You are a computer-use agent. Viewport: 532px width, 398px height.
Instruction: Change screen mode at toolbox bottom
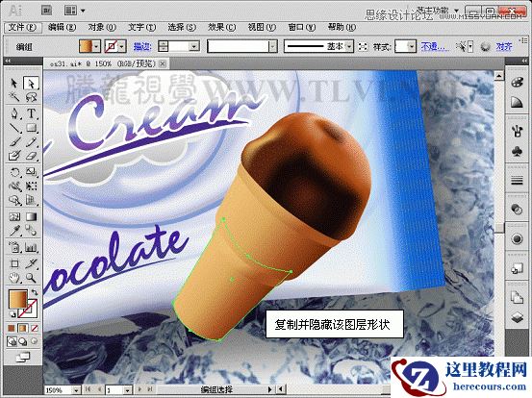[x=23, y=357]
